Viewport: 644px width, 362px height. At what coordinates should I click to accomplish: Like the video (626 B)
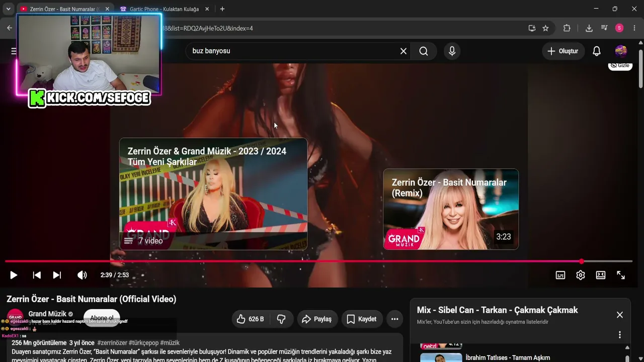[251, 319]
